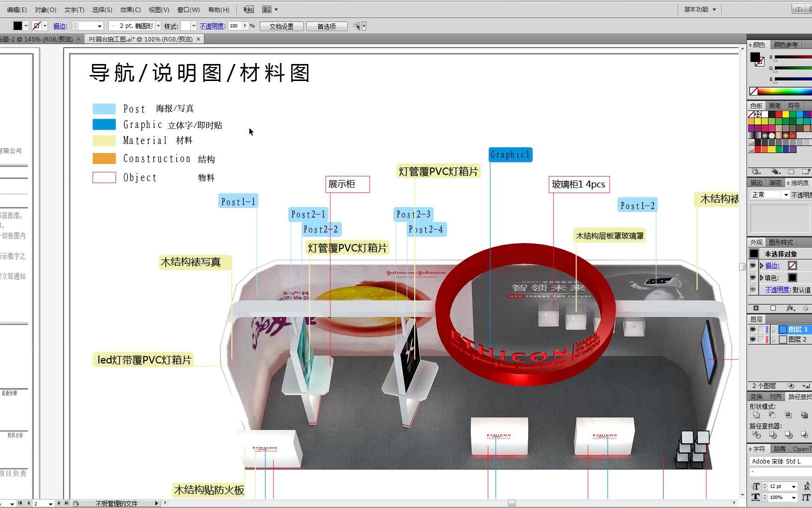Viewport: 812px width, 508px height.
Task: Expand 填色 row in Appearance panel
Action: click(762, 277)
